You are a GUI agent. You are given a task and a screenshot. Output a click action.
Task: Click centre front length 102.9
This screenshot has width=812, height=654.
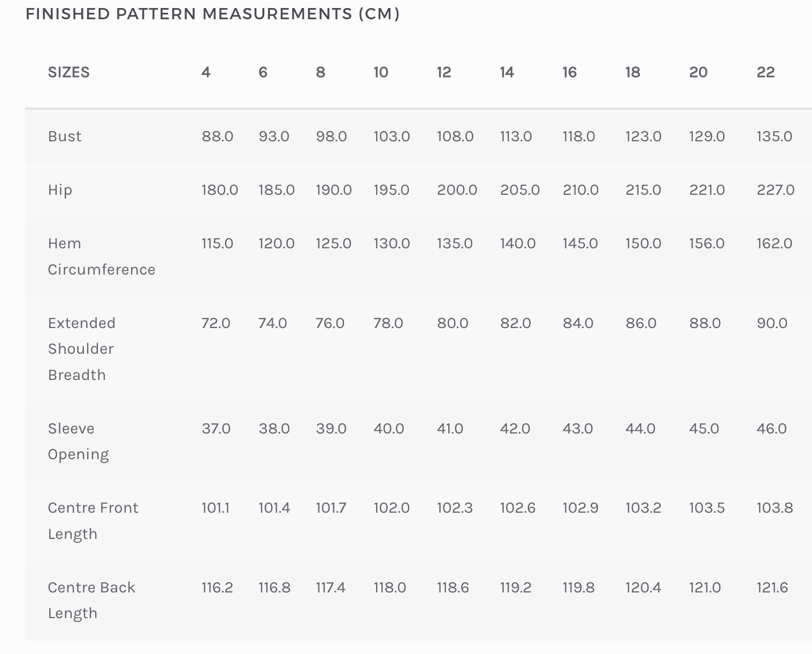coord(580,508)
